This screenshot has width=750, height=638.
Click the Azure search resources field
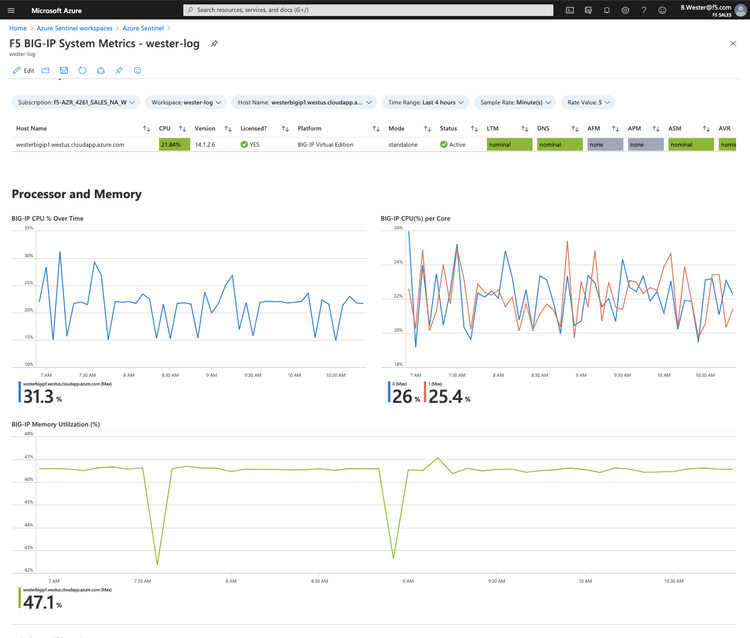(x=367, y=10)
